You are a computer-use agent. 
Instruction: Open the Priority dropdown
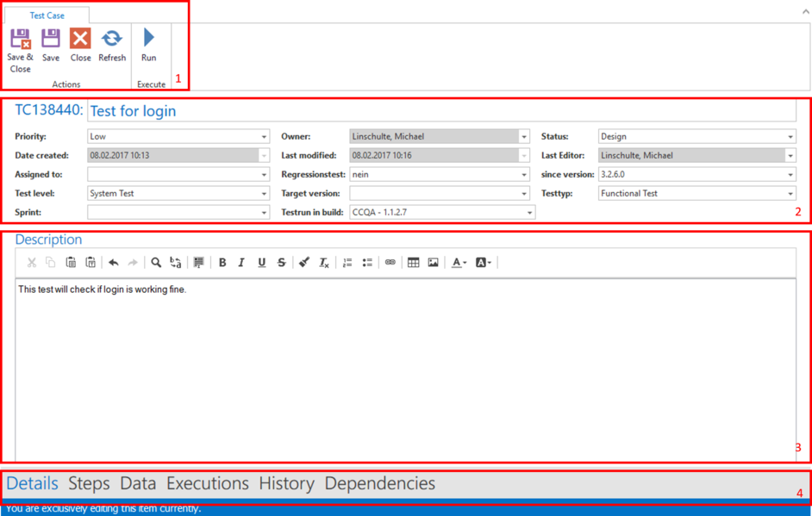coord(264,137)
